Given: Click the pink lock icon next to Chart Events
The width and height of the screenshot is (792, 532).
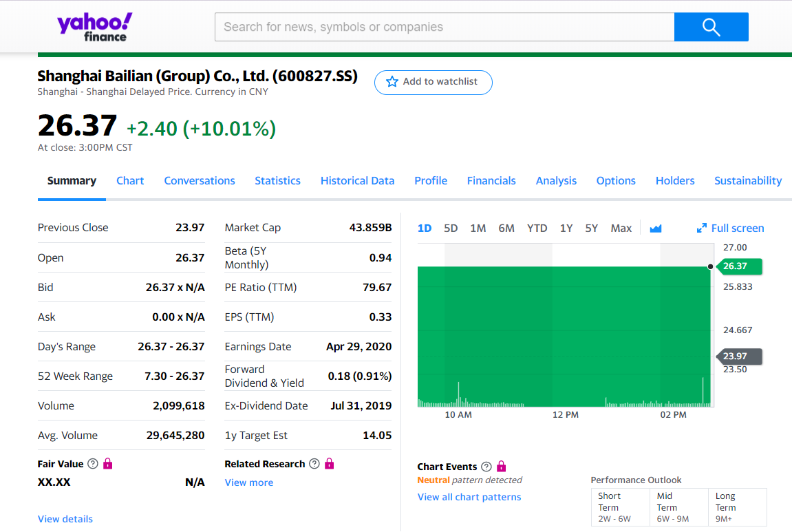Looking at the screenshot, I should click(501, 466).
